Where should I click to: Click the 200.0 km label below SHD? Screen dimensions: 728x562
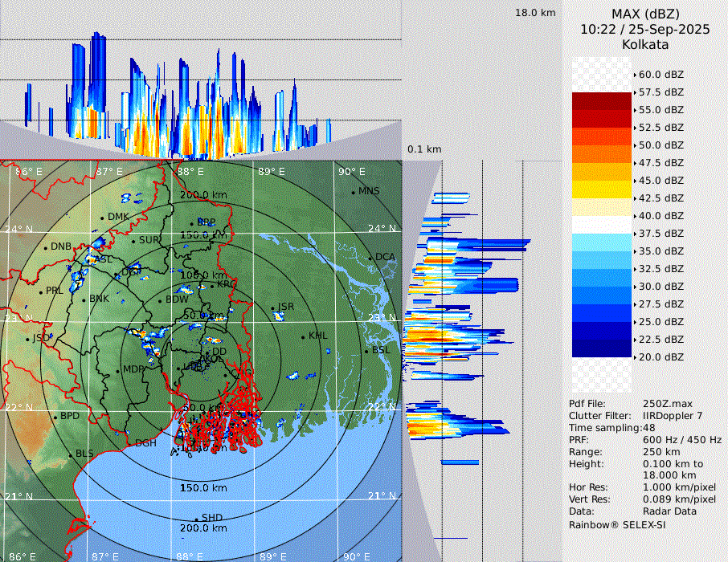[203, 528]
